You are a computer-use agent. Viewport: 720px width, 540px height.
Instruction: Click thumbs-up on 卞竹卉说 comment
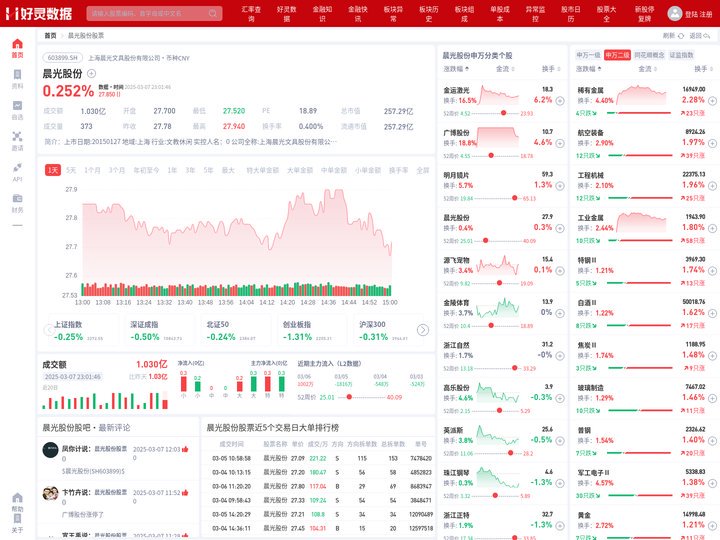tap(185, 492)
